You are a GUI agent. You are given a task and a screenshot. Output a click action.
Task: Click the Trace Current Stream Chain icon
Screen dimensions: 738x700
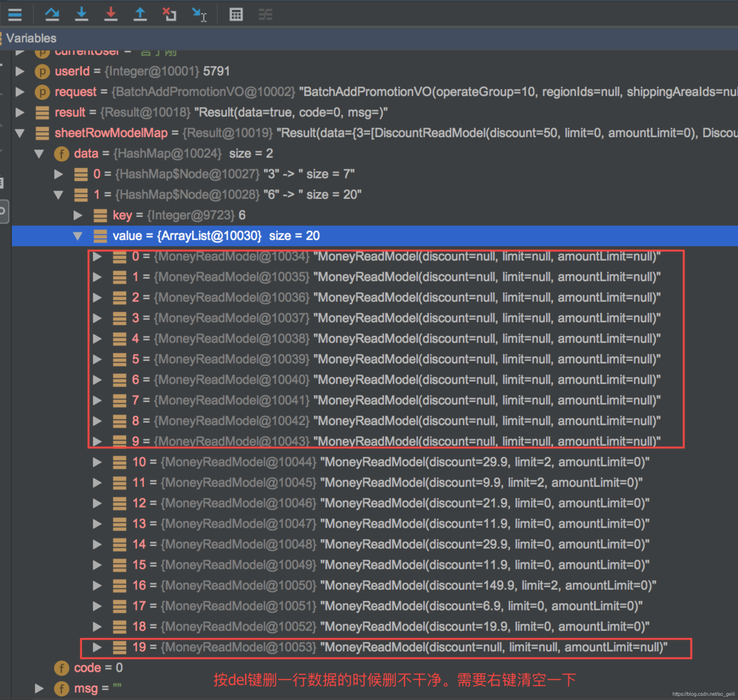265,15
